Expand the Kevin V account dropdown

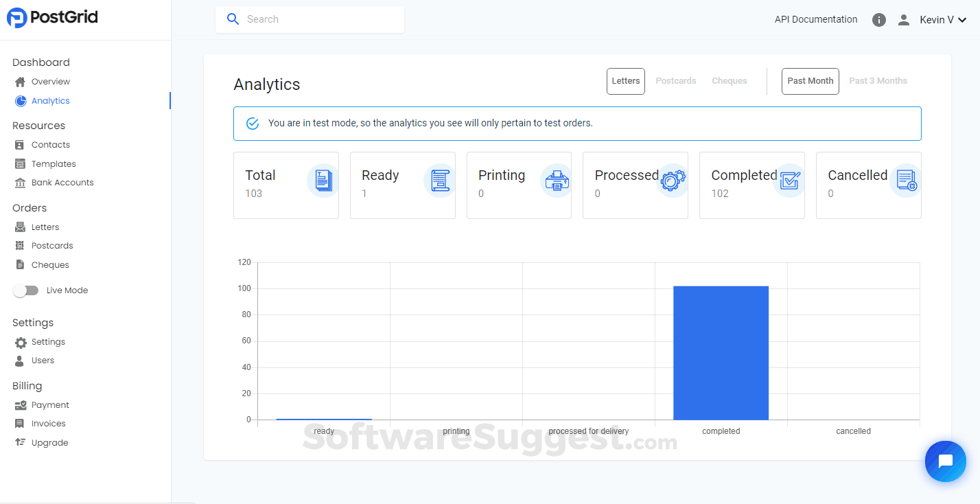tap(943, 20)
